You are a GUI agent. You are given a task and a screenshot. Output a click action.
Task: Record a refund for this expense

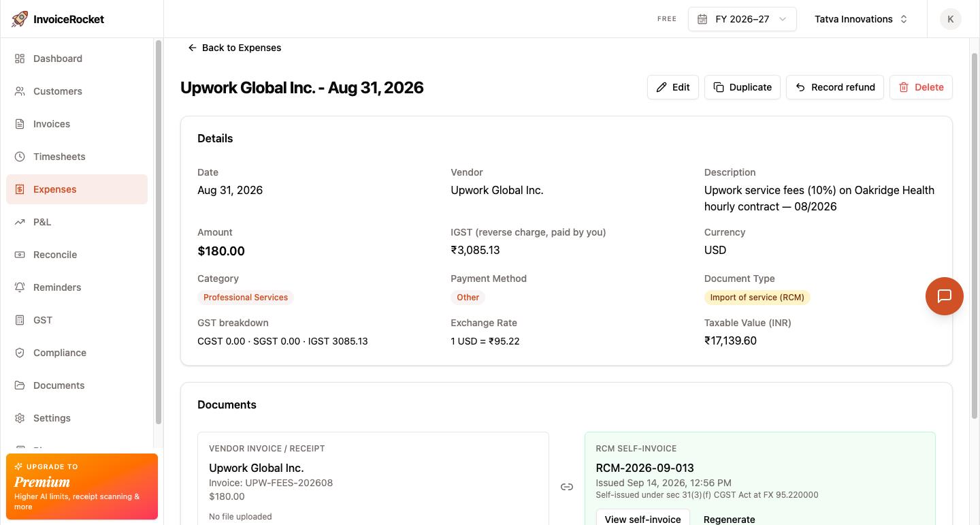click(835, 87)
